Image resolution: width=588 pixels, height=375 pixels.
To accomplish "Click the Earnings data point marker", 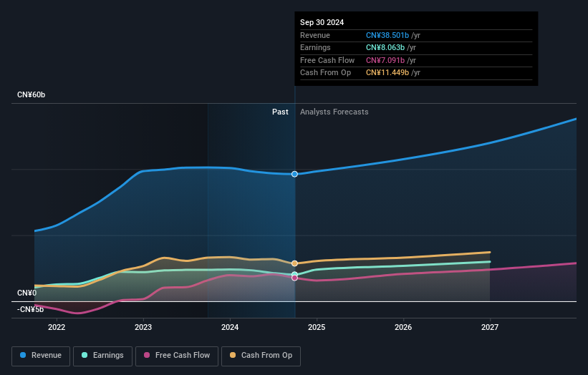I will point(295,274).
